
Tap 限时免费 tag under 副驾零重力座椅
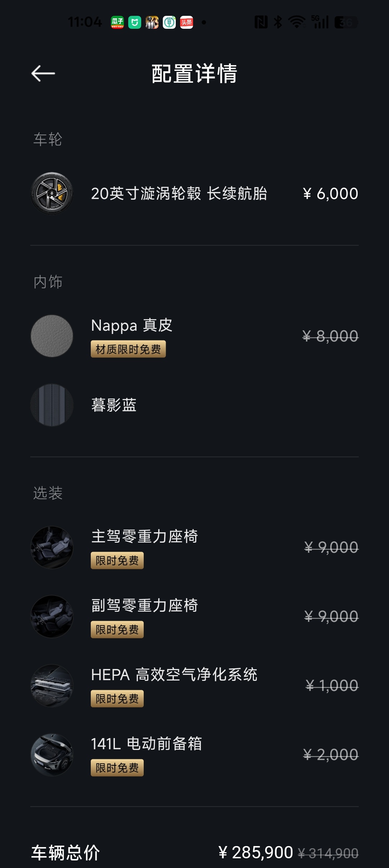point(117,630)
